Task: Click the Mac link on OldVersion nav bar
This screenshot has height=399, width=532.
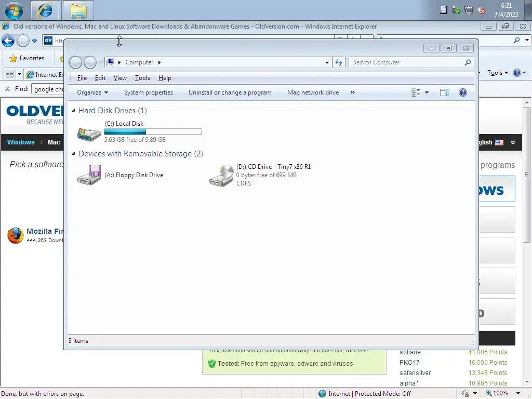Action: (x=54, y=142)
